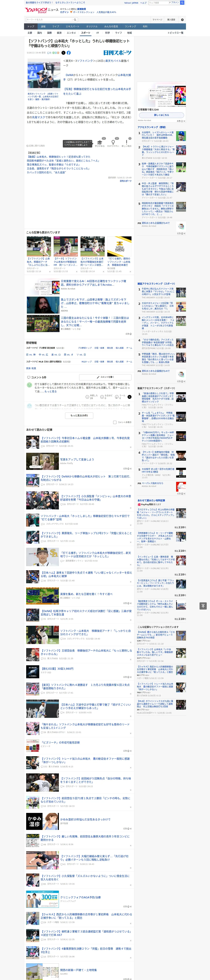Select the エンタメ category
The width and height of the screenshot is (210, 980).
(71, 33)
